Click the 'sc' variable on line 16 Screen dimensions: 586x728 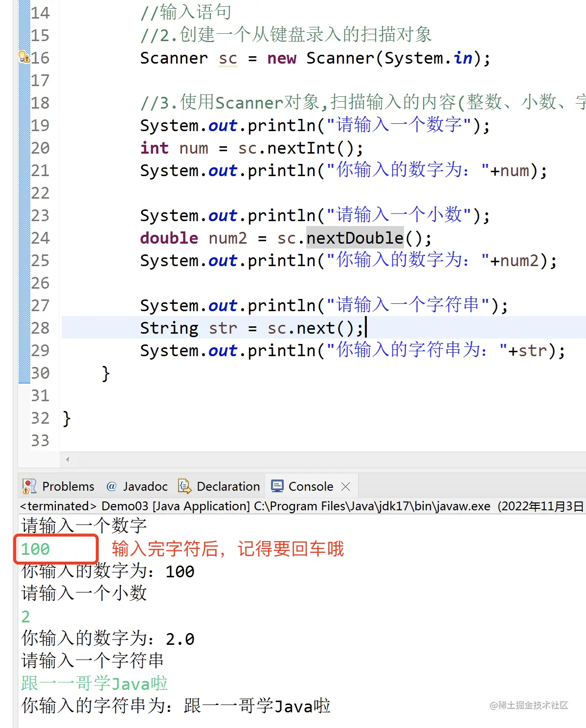[x=228, y=58]
